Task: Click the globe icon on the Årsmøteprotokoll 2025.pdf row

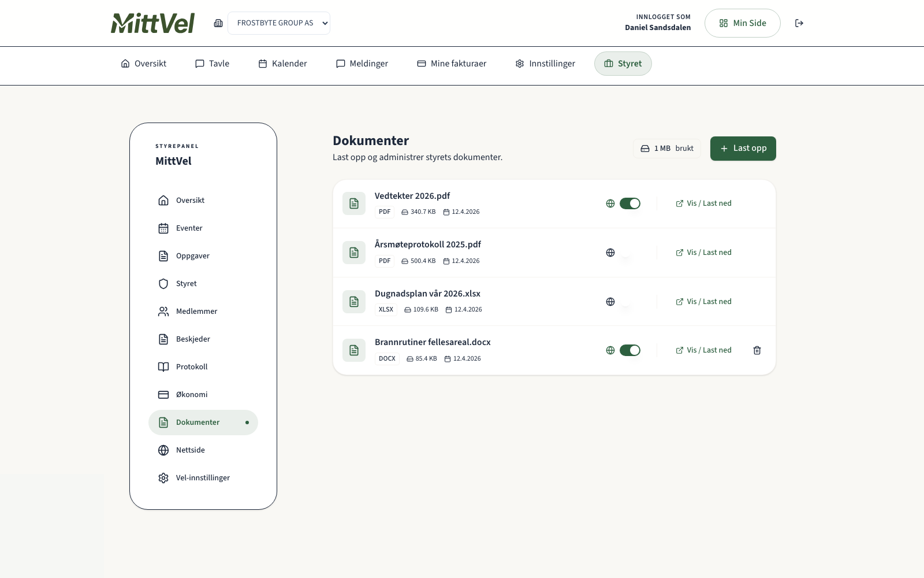Action: point(610,253)
